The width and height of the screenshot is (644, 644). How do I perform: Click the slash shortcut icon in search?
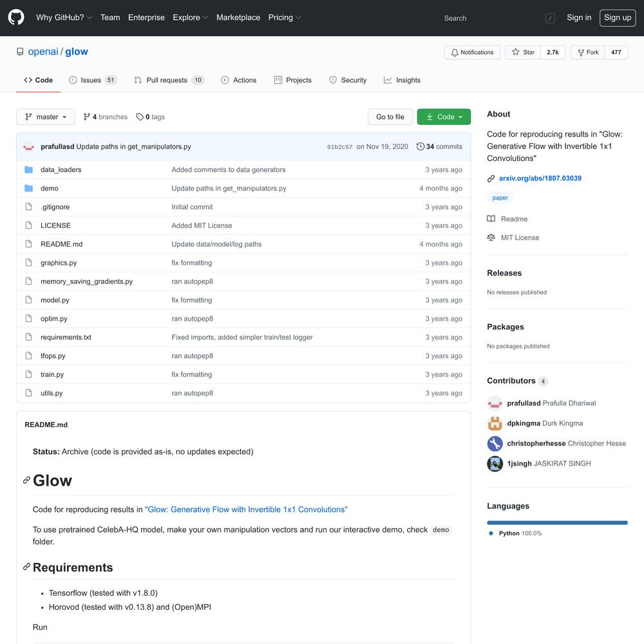[x=549, y=18]
